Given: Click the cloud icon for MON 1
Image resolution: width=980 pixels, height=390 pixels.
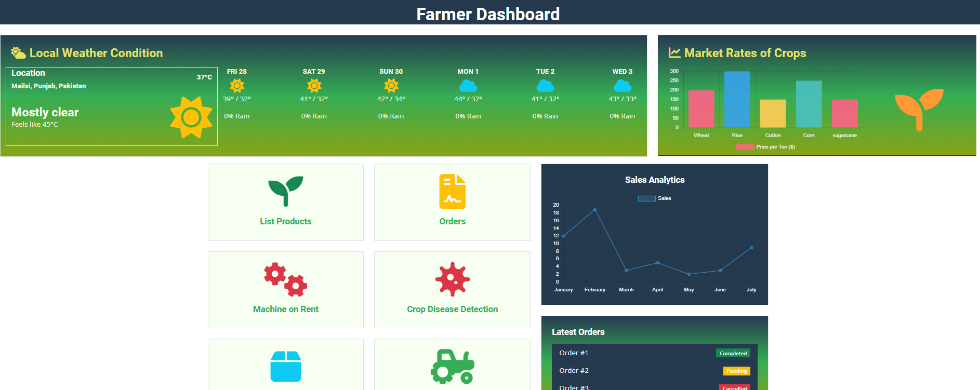Looking at the screenshot, I should (x=468, y=86).
